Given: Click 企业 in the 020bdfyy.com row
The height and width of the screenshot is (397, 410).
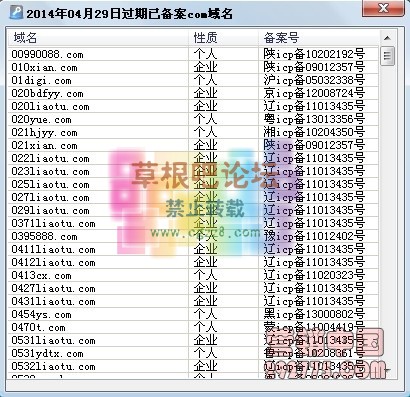Looking at the screenshot, I should pos(205,93).
